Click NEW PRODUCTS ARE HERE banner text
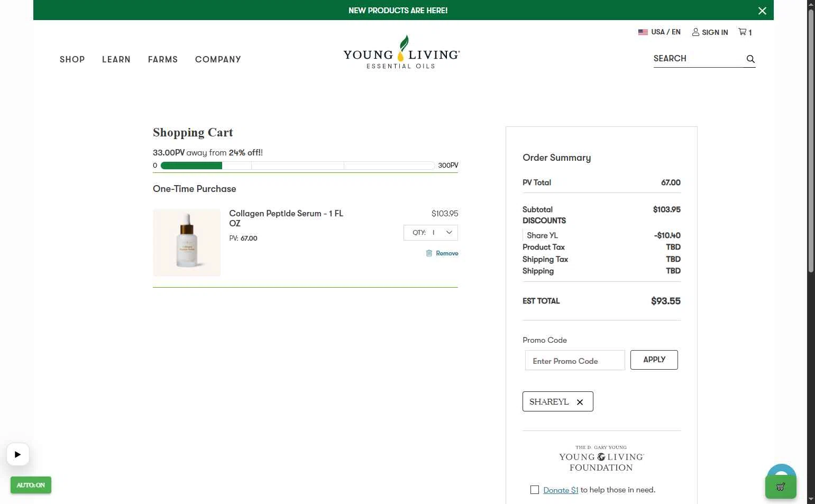Image resolution: width=815 pixels, height=504 pixels. (x=398, y=11)
